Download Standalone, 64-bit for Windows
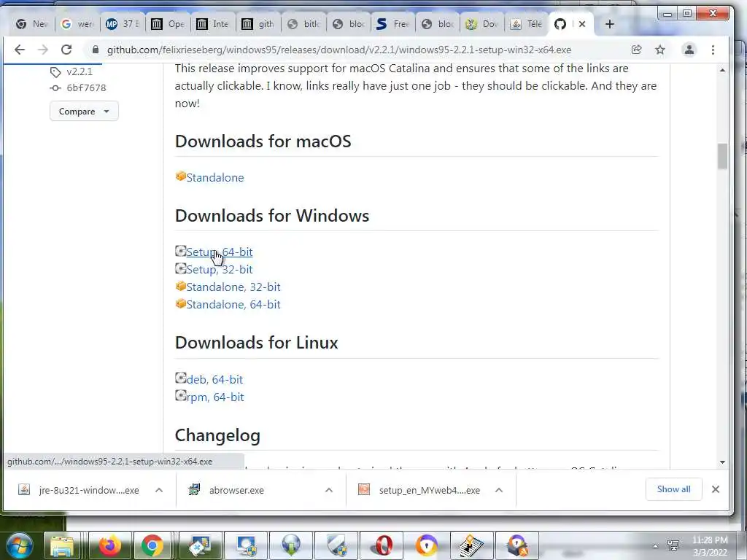 (x=233, y=305)
